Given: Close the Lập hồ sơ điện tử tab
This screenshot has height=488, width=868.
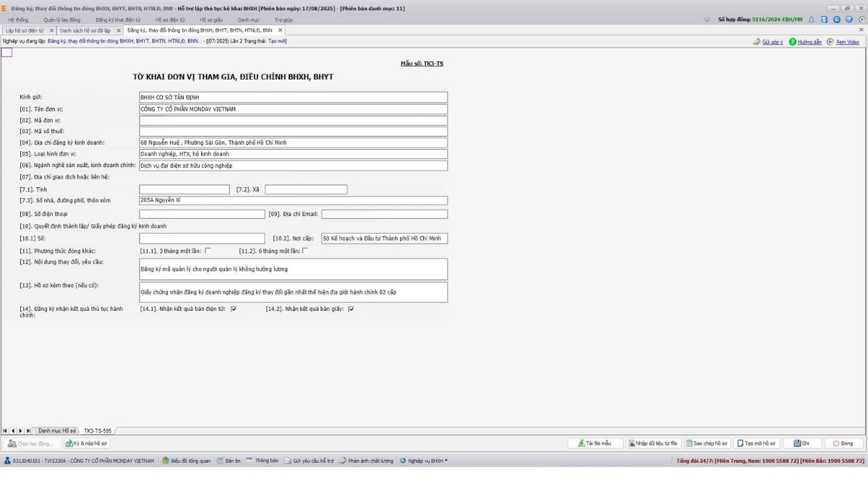Looking at the screenshot, I should click(x=51, y=30).
